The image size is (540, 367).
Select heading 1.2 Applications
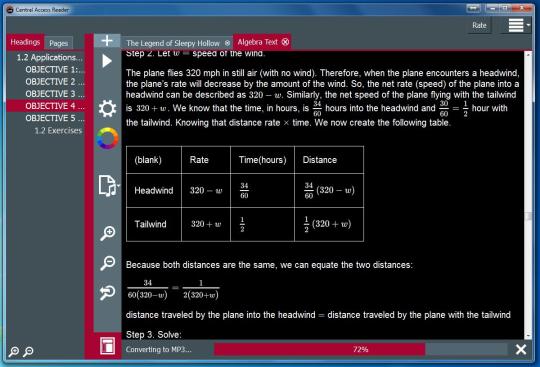coord(50,57)
